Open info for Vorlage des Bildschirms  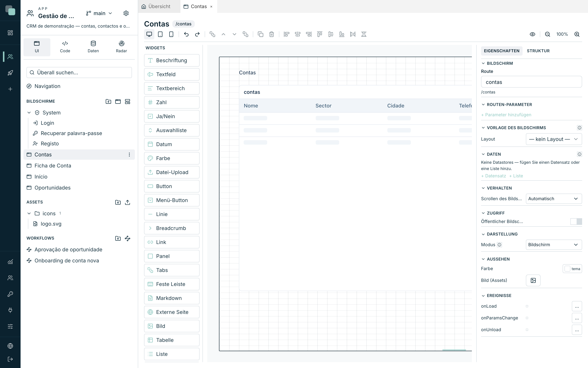pyautogui.click(x=580, y=128)
